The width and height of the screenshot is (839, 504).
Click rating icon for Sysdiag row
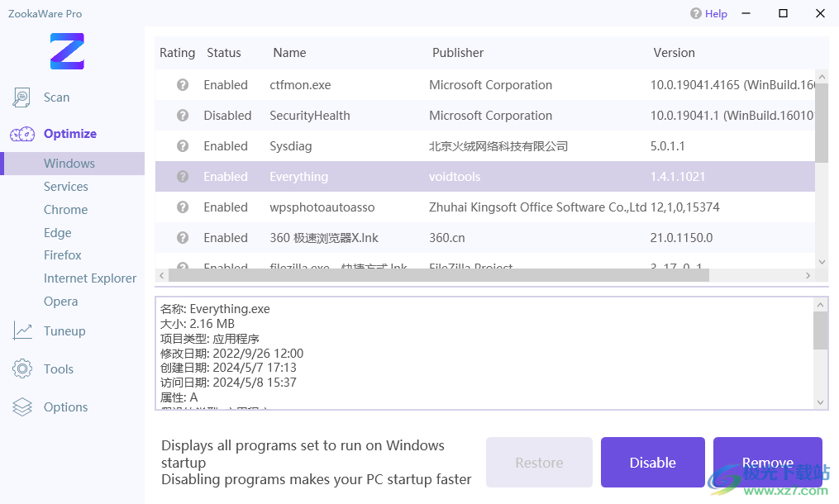pyautogui.click(x=183, y=146)
